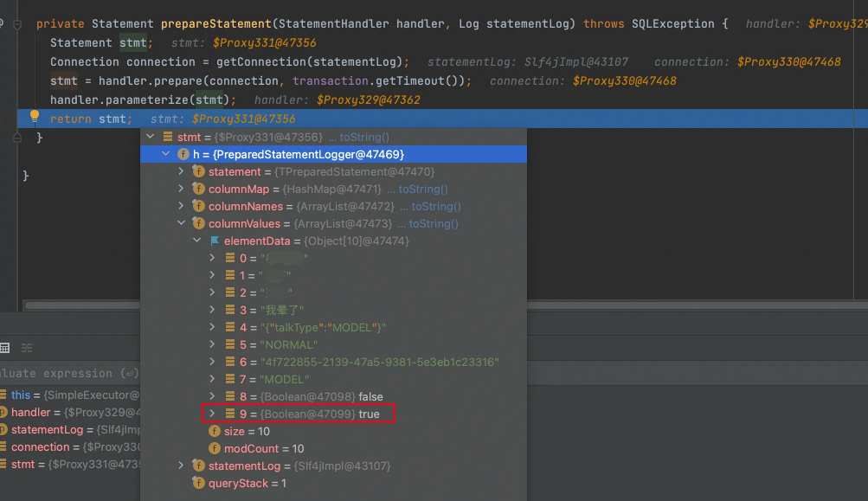
Task: Click the field icon beside columnNames
Action: click(198, 206)
